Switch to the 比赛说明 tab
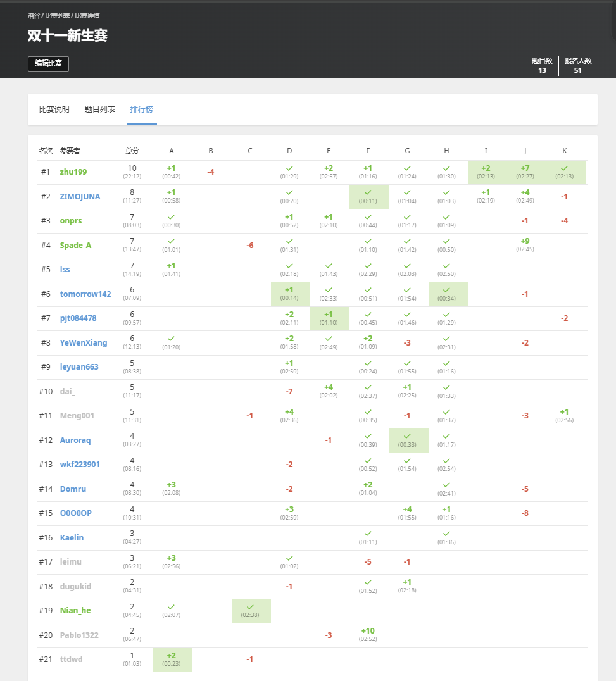This screenshot has width=616, height=681. coord(54,109)
